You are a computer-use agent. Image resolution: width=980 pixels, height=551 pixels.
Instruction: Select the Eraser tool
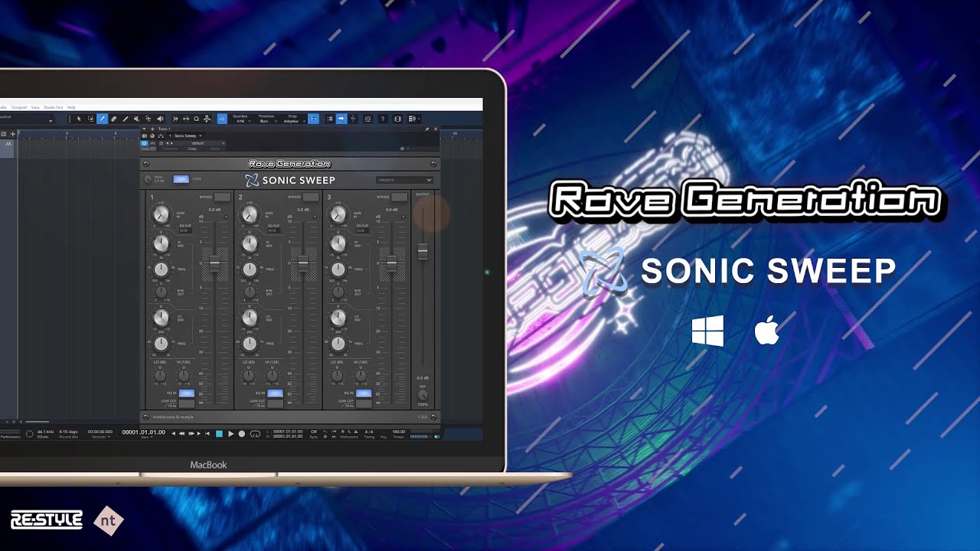(x=113, y=119)
